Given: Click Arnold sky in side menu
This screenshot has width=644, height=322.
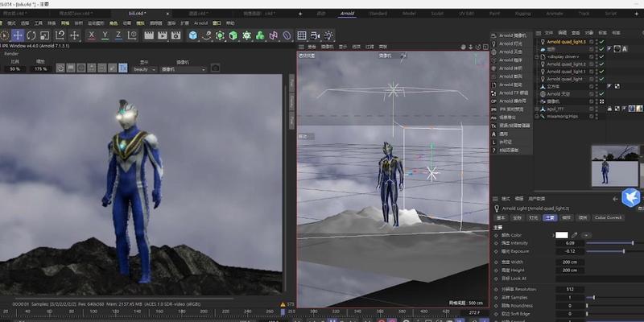Looking at the screenshot, I should pyautogui.click(x=511, y=52).
